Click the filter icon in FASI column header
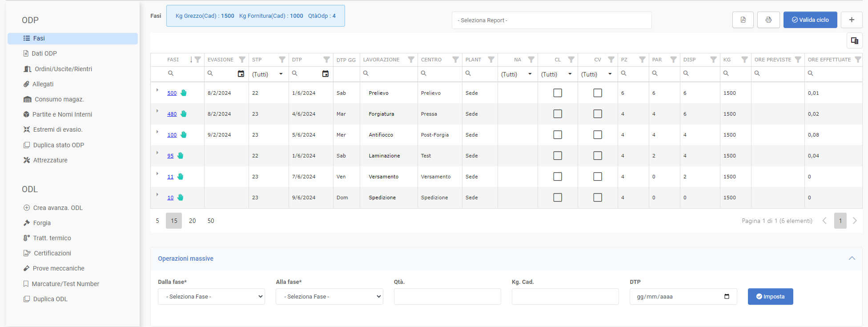The image size is (868, 327). (198, 60)
